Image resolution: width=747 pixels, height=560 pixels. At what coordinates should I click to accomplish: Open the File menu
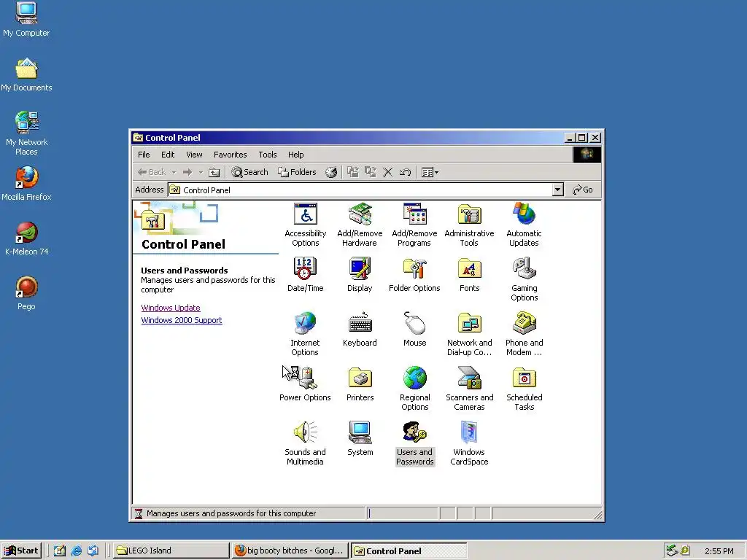point(144,155)
